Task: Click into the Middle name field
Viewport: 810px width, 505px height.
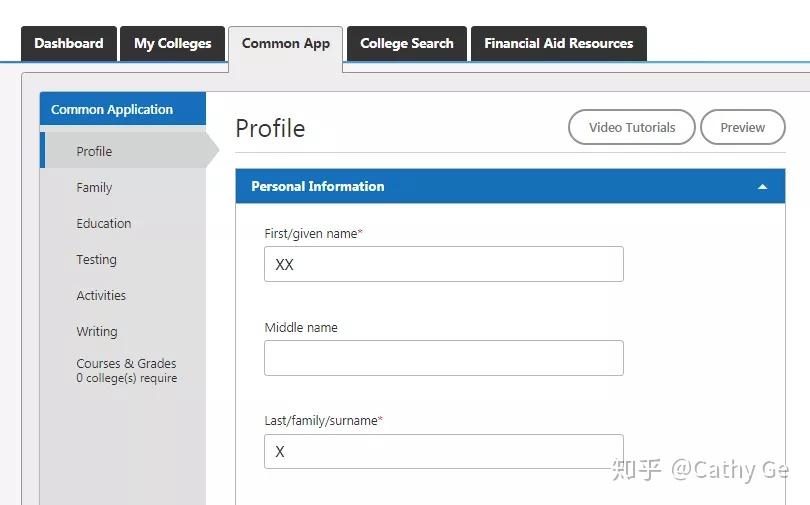Action: (444, 358)
